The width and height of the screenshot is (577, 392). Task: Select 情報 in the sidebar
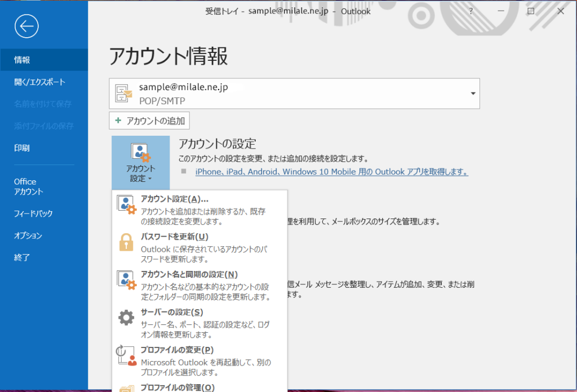point(44,60)
